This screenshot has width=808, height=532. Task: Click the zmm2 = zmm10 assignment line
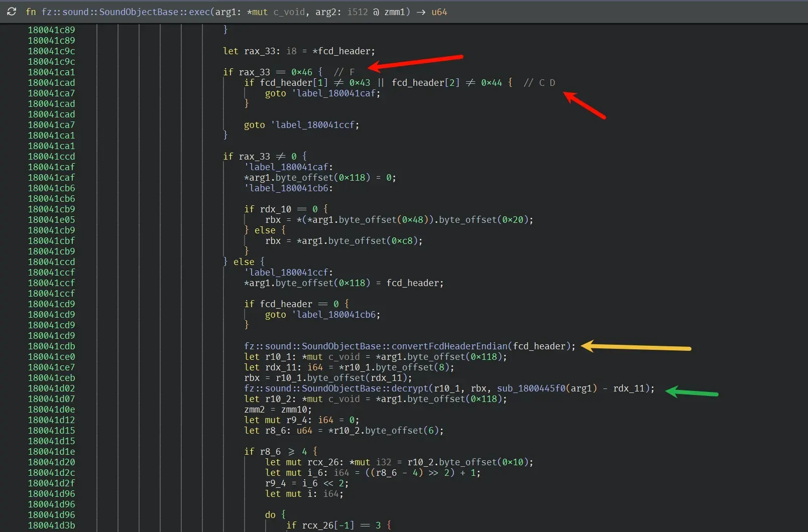(278, 410)
